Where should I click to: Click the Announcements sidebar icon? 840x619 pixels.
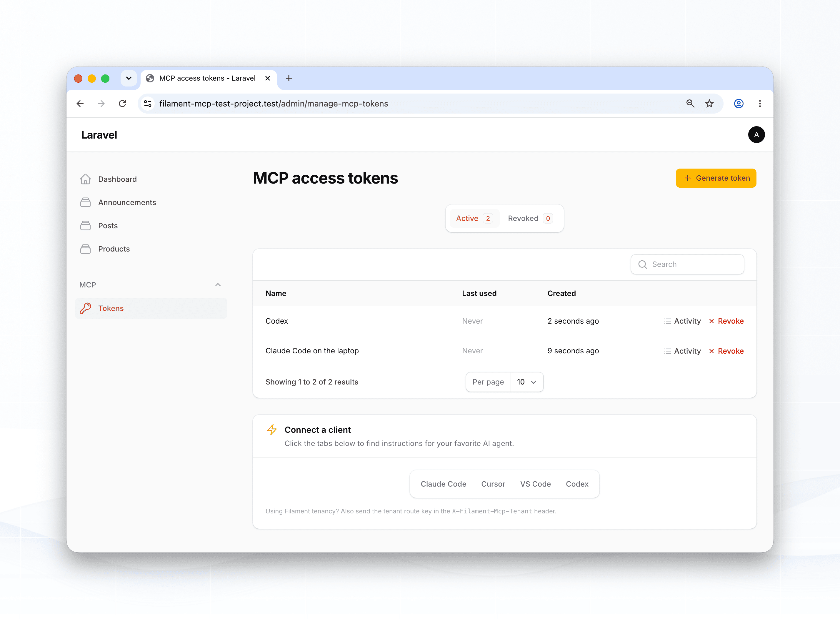point(85,202)
